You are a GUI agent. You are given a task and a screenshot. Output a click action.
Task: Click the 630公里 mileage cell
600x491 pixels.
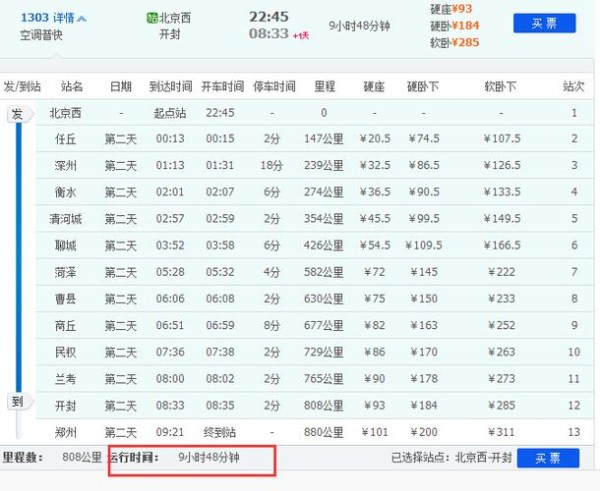tap(324, 299)
